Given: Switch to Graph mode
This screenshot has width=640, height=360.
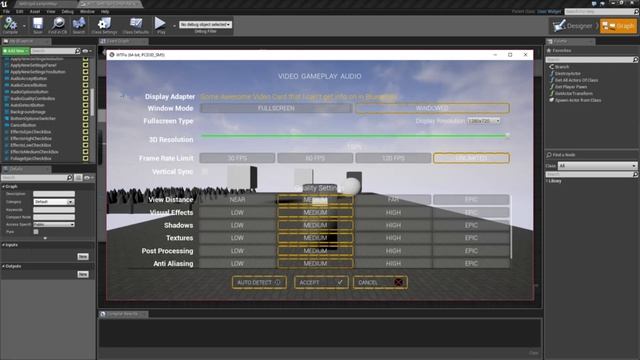Looking at the screenshot, I should [618, 26].
